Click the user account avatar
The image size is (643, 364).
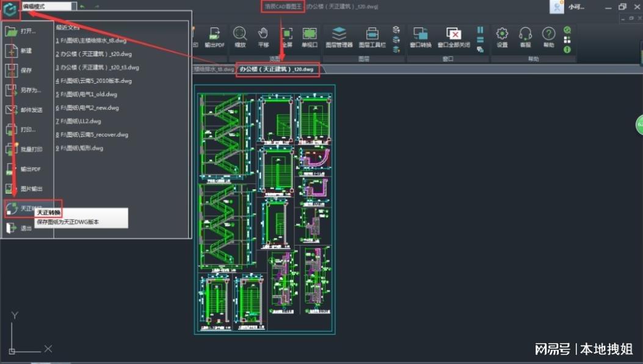coord(556,7)
